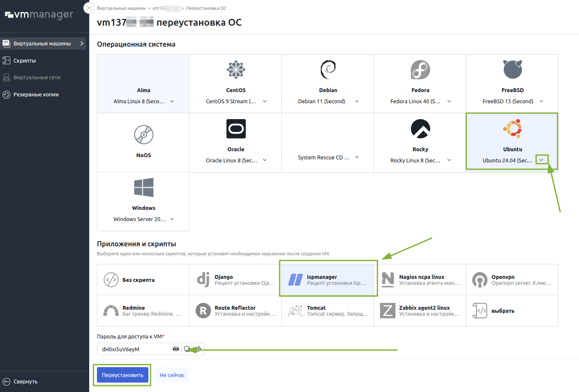The width and height of the screenshot is (579, 392).
Task: Expand the Debian 11 version dropdown
Action: (357, 102)
